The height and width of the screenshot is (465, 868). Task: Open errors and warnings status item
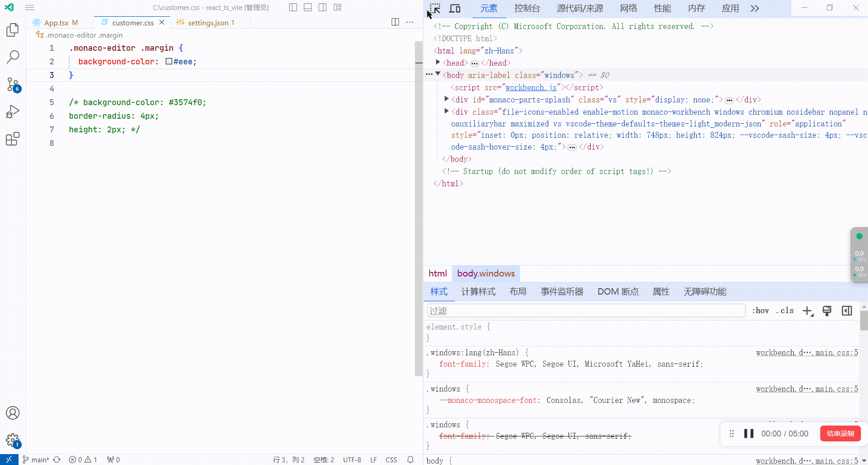83,460
